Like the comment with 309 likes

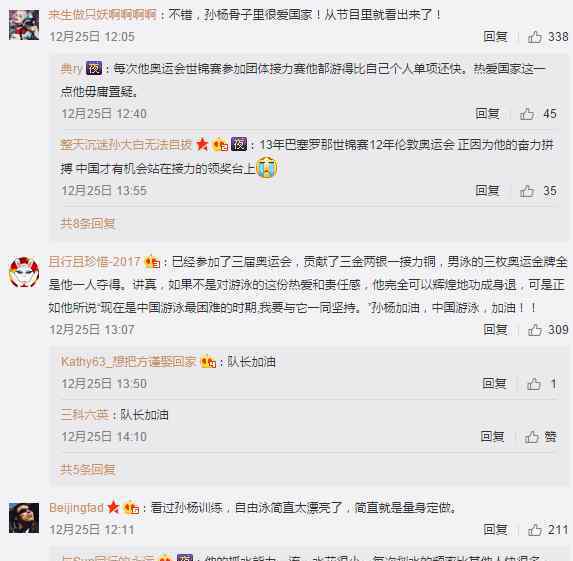tap(535, 330)
